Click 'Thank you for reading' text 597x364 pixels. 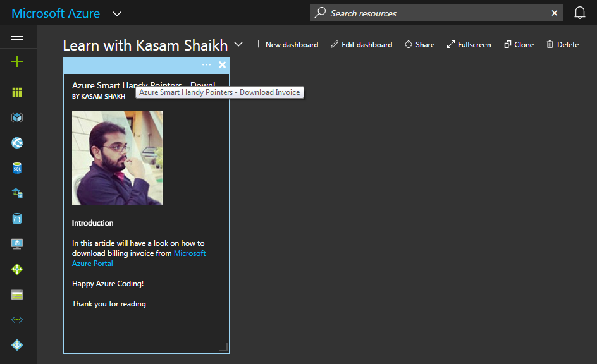109,304
